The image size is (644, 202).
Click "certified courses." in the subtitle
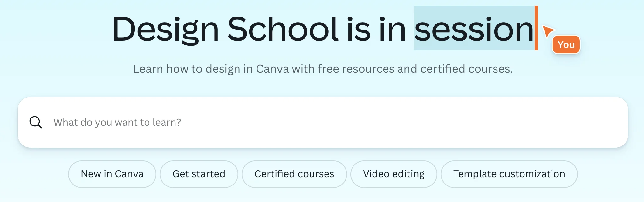(466, 69)
